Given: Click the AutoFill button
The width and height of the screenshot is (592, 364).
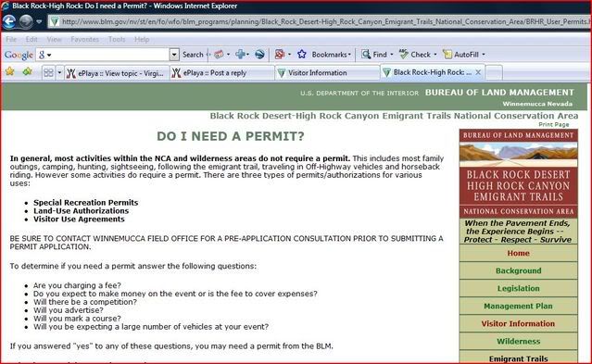Looking at the screenshot, I should (460, 55).
